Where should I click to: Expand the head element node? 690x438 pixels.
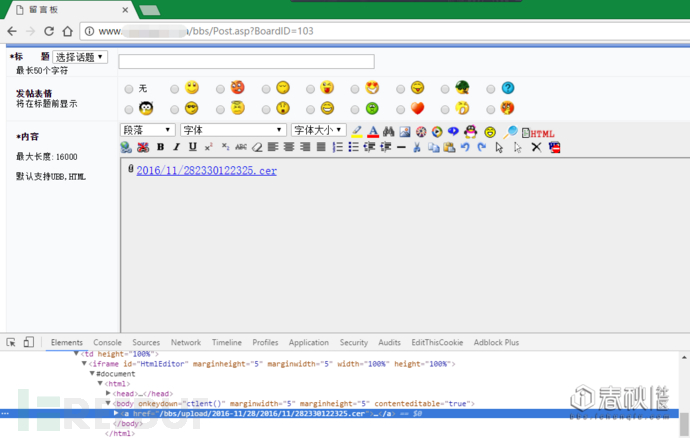point(108,393)
